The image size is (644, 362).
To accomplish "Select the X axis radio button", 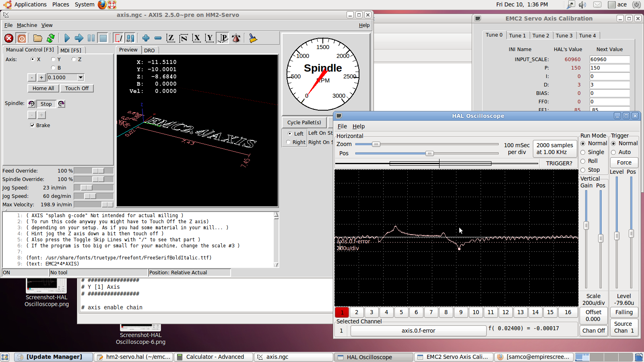I will click(x=33, y=59).
